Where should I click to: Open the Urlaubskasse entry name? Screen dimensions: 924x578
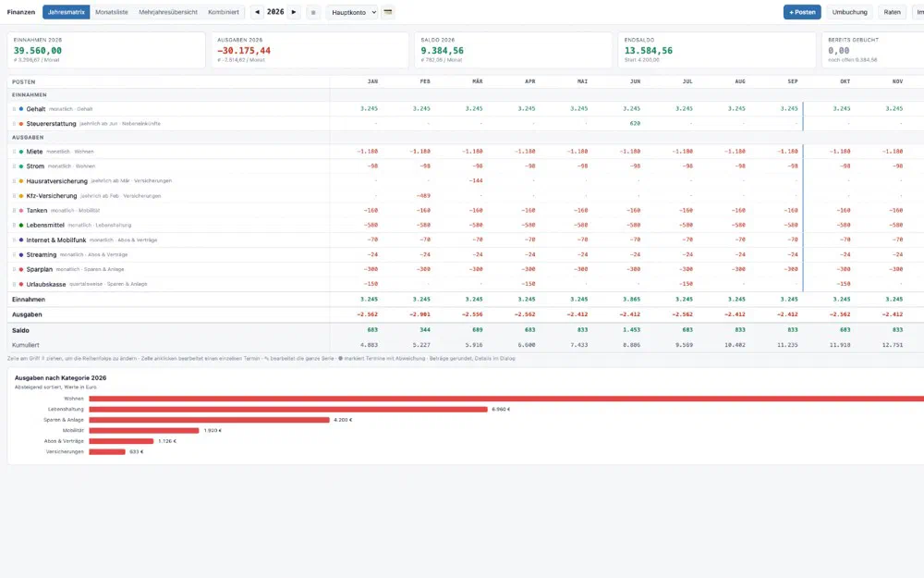click(x=46, y=284)
